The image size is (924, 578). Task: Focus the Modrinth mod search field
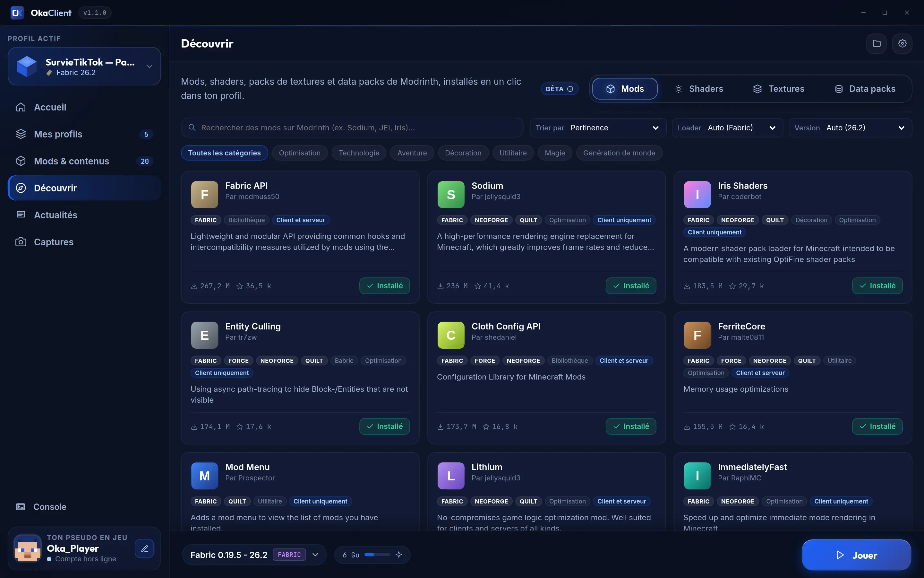(x=352, y=128)
